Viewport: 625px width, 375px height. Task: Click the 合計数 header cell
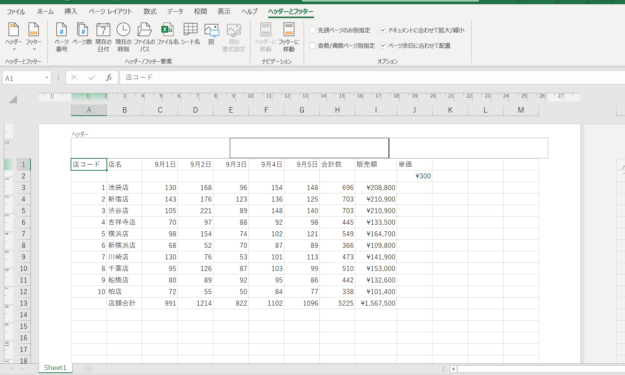(x=337, y=164)
